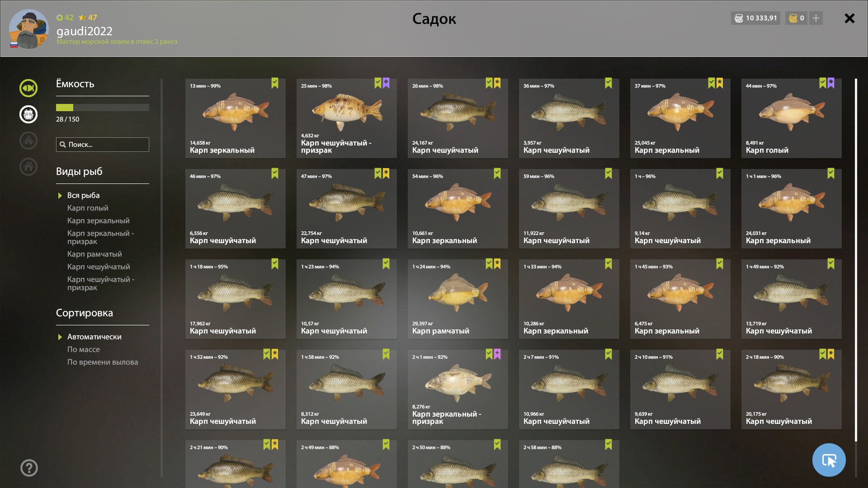Toggle the purple trophy marker on Карп голый 8,491 кг
This screenshot has height=488, width=868.
pyautogui.click(x=831, y=83)
